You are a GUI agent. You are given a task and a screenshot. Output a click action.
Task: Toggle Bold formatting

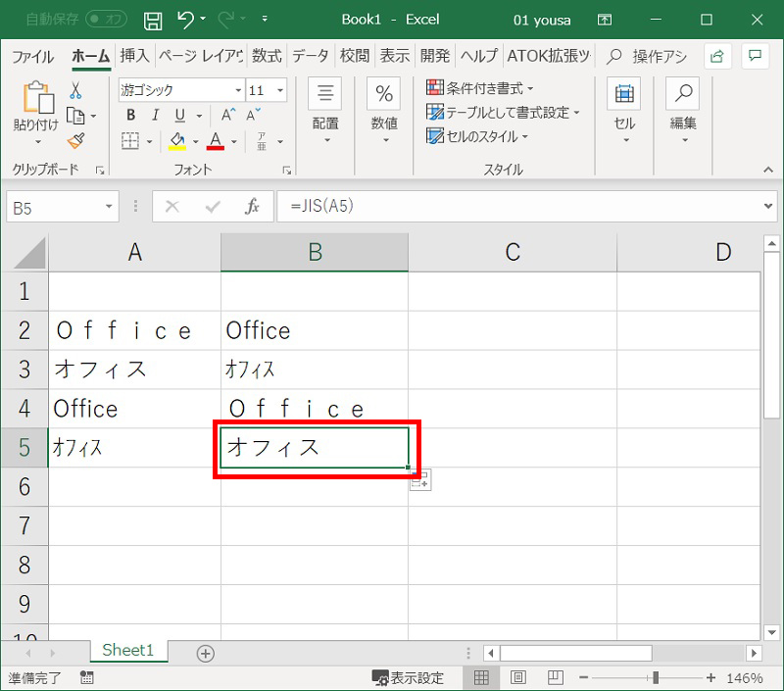131,116
